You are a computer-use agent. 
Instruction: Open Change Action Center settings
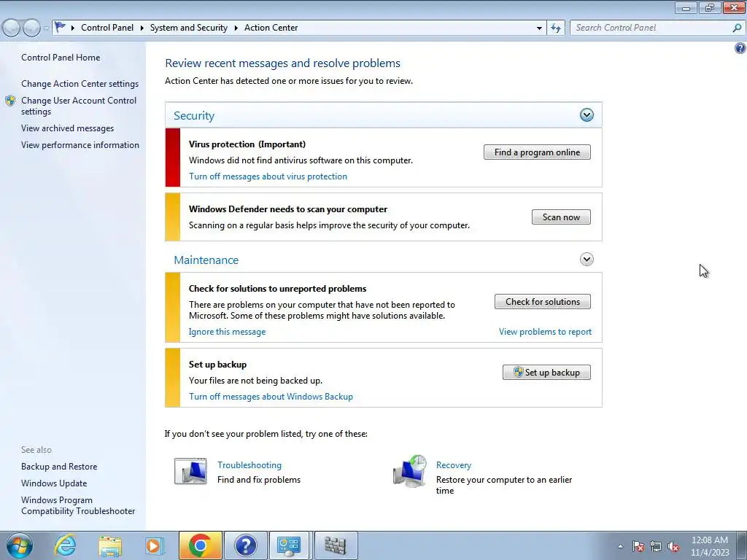[80, 83]
